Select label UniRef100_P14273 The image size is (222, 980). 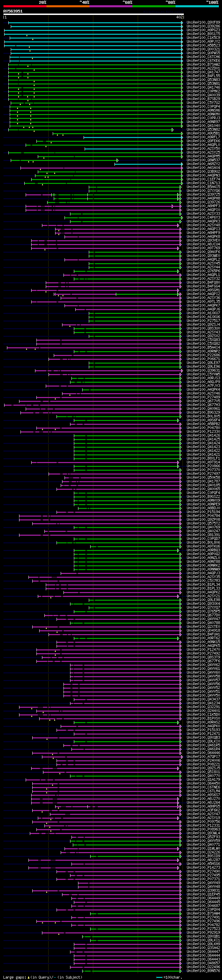click(x=203, y=868)
